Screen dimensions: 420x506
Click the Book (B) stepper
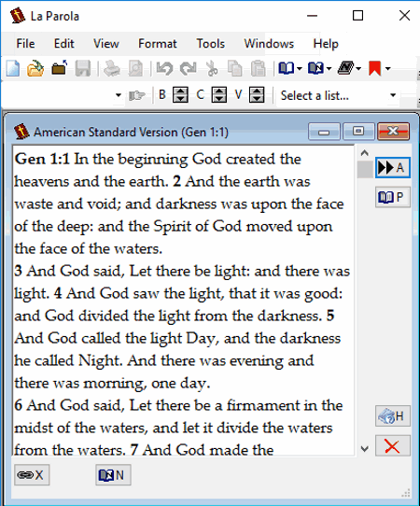tap(180, 95)
